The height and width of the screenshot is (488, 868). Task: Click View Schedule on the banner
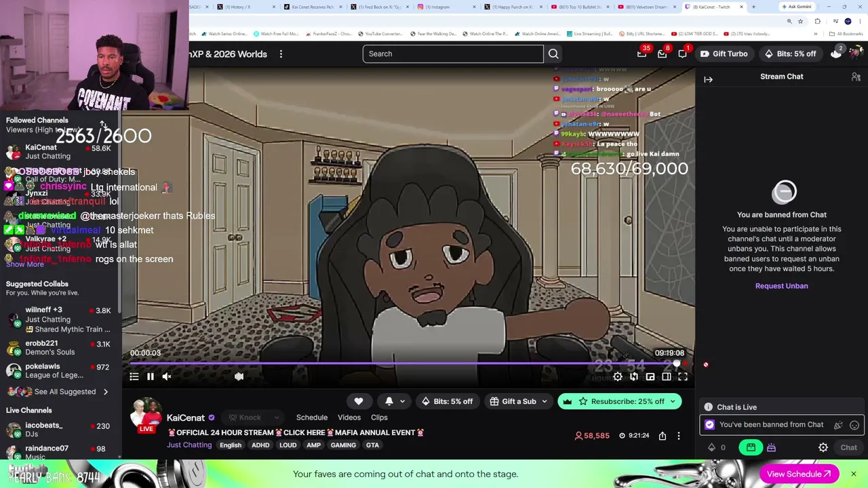pyautogui.click(x=799, y=474)
